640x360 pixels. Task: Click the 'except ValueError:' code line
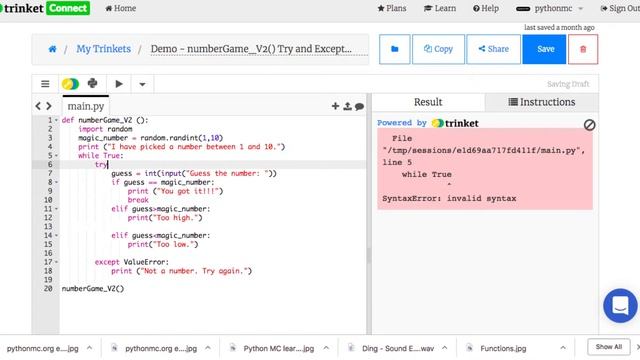[x=132, y=262]
